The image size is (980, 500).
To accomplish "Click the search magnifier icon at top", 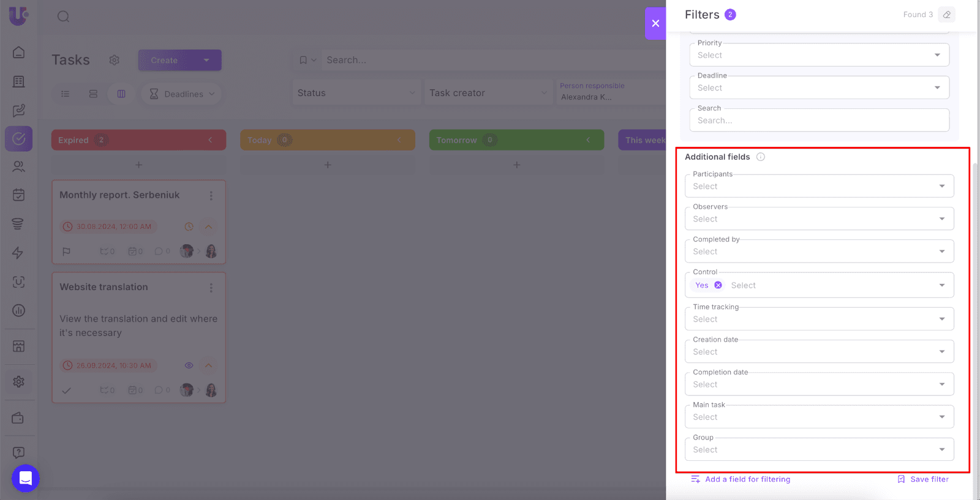I will coord(64,17).
